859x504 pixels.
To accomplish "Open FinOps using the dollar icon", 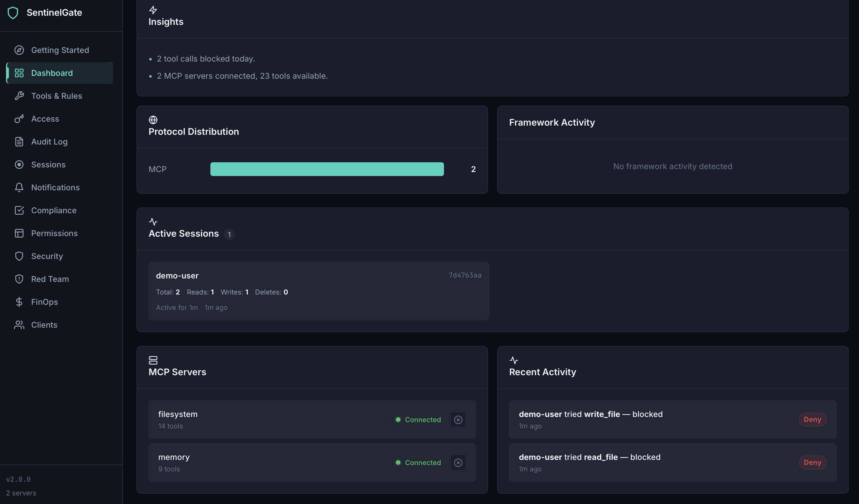I will [x=19, y=302].
